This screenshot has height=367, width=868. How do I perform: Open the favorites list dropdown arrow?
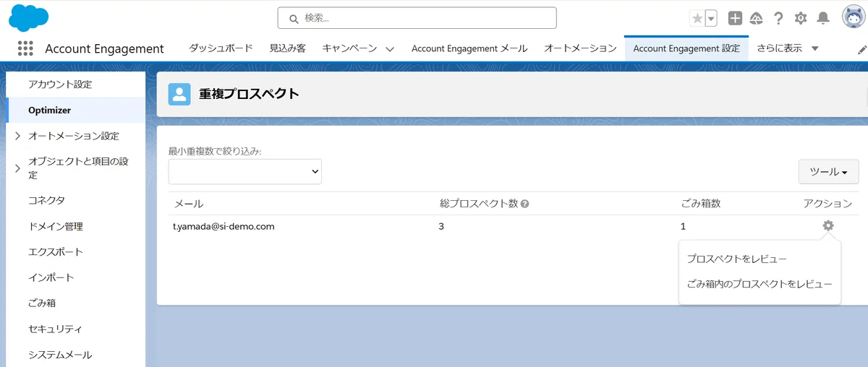coord(711,19)
